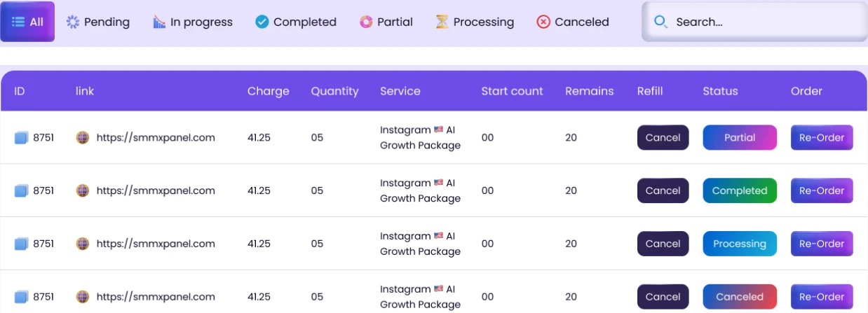Filter orders by In progress
868x313 pixels.
[193, 22]
